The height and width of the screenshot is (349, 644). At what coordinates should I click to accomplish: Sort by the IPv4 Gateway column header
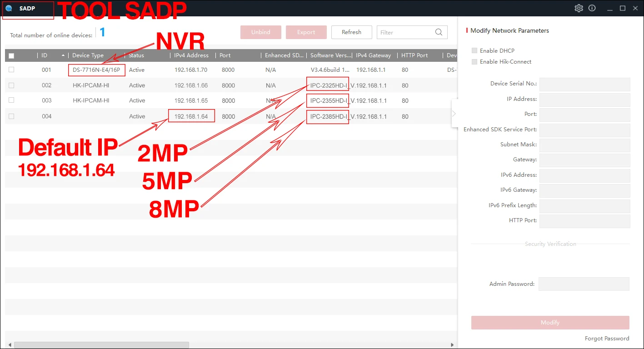pos(374,55)
